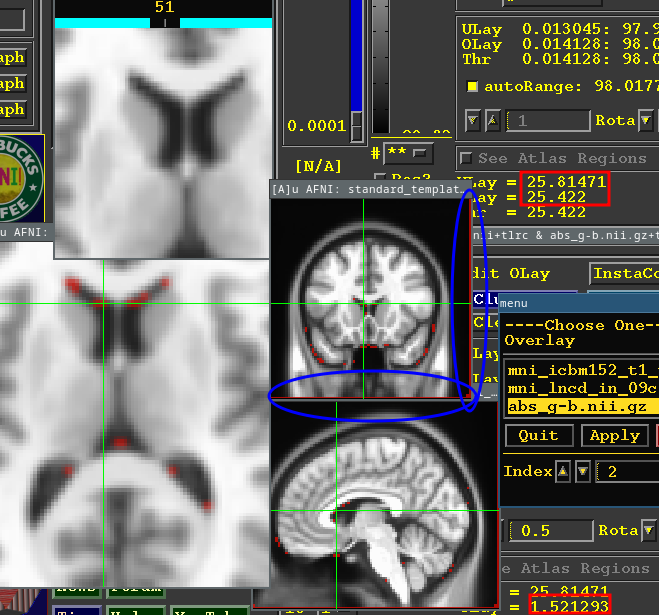Open the lower Rota dropdown arrow
659x615 pixels.
(647, 531)
